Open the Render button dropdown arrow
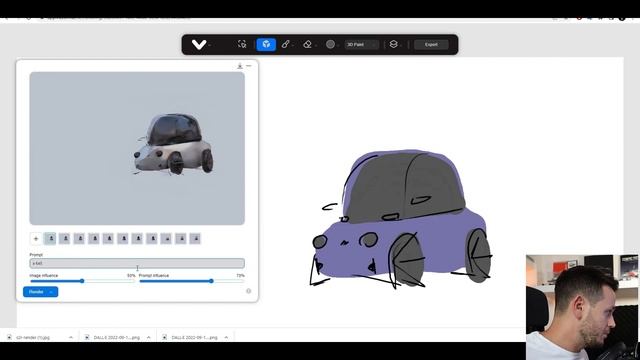Screen dimensions: 640x360 tap(51, 292)
